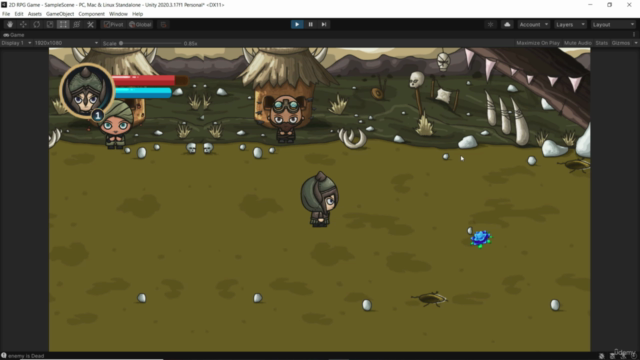Open the Layers dropdown

[x=570, y=24]
